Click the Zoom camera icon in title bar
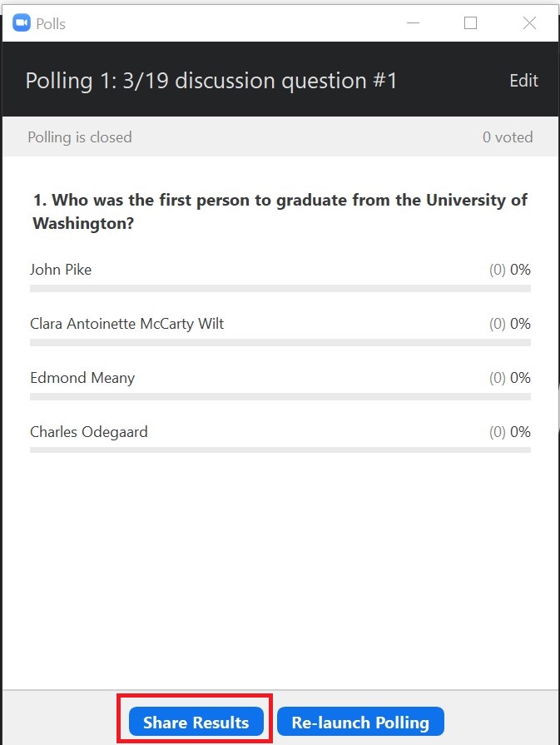 (22, 23)
